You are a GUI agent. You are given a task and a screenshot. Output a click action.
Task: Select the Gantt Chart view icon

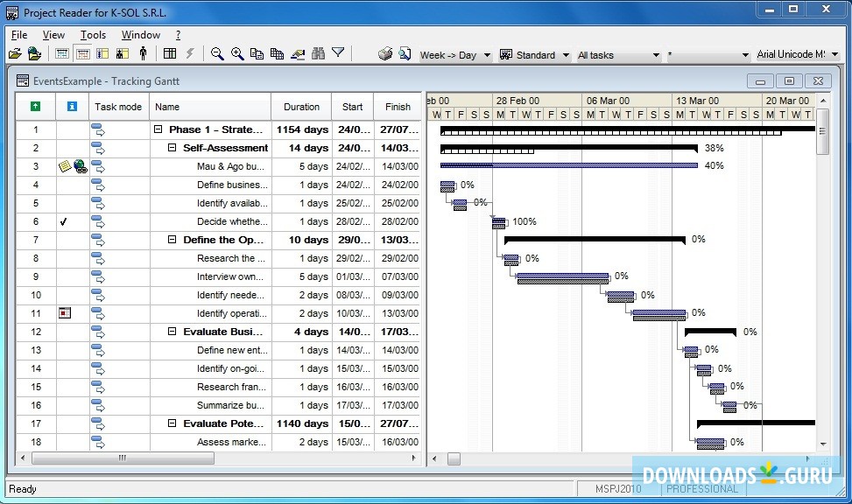point(62,53)
